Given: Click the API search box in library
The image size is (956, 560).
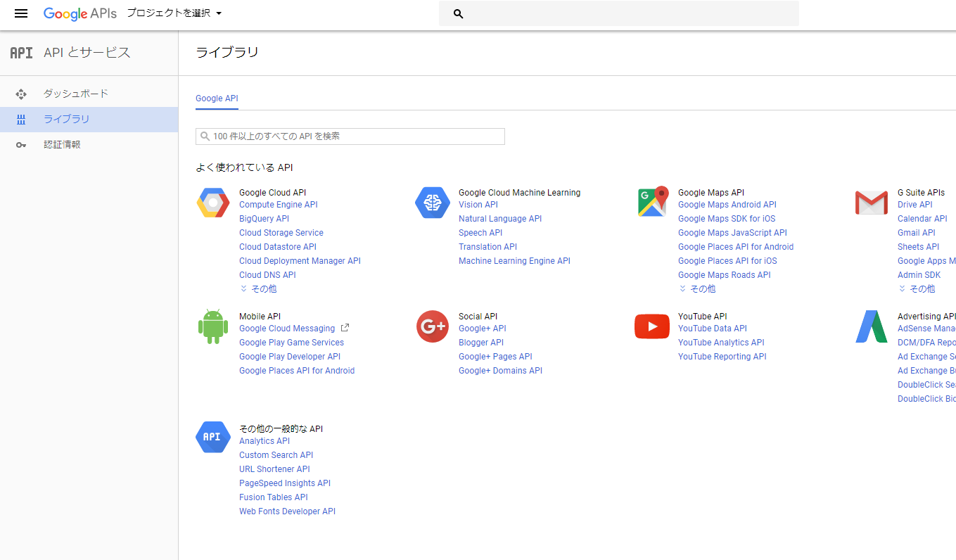Looking at the screenshot, I should [350, 136].
